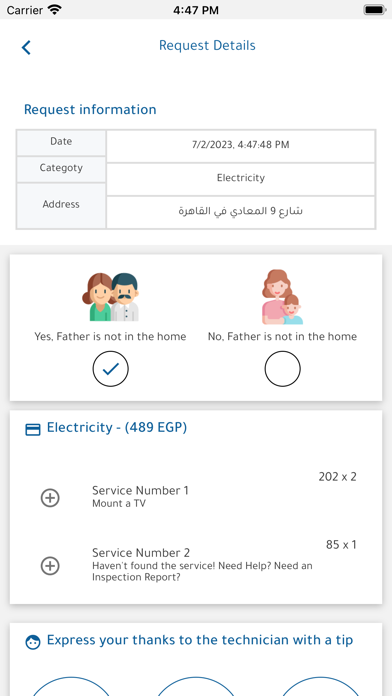Tap the Request information section heading
The image size is (392, 696).
point(90,109)
